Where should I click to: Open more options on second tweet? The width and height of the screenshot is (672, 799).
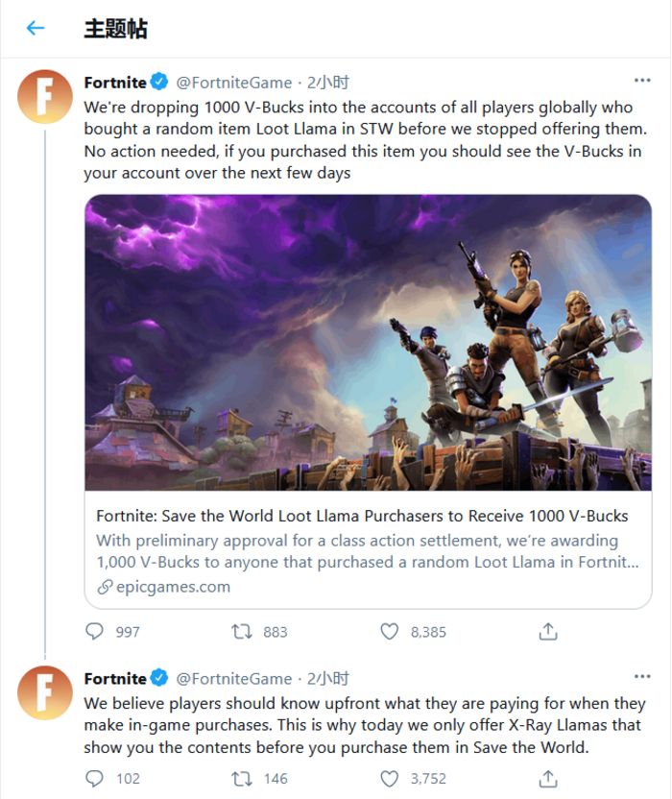click(642, 678)
